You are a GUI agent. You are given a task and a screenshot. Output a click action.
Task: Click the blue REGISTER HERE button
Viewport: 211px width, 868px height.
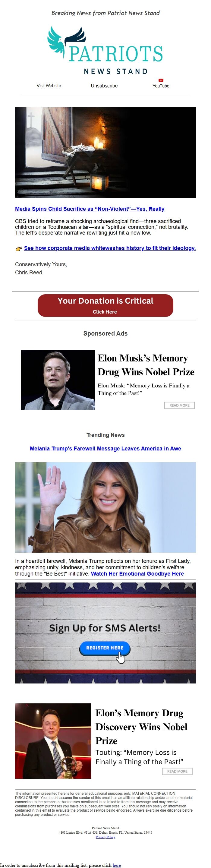(x=105, y=648)
